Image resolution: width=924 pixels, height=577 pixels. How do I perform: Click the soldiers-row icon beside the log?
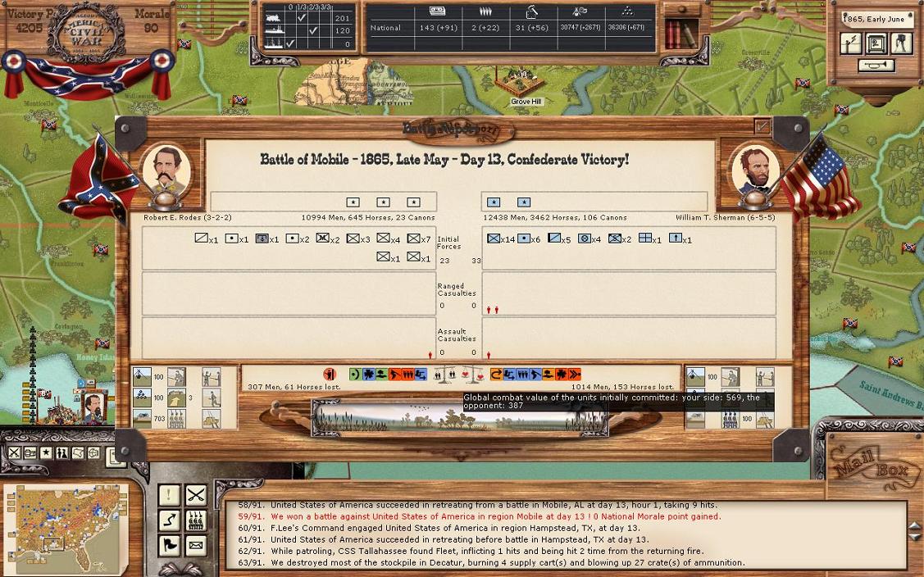195,520
